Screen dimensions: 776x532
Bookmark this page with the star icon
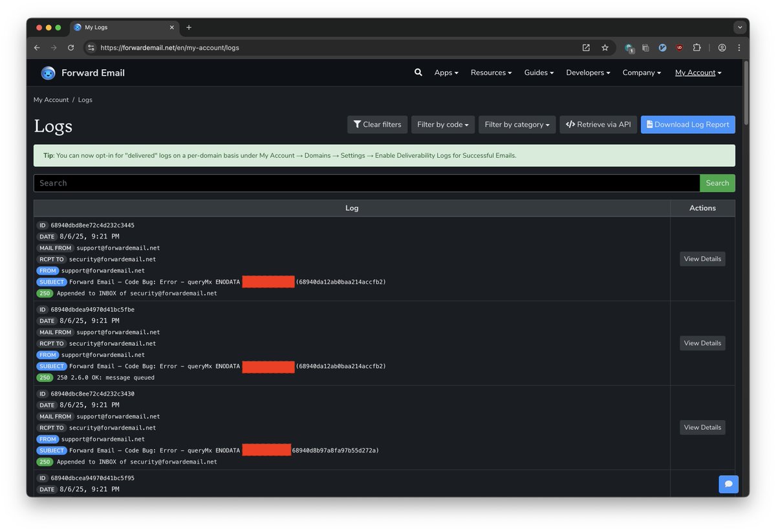tap(605, 48)
